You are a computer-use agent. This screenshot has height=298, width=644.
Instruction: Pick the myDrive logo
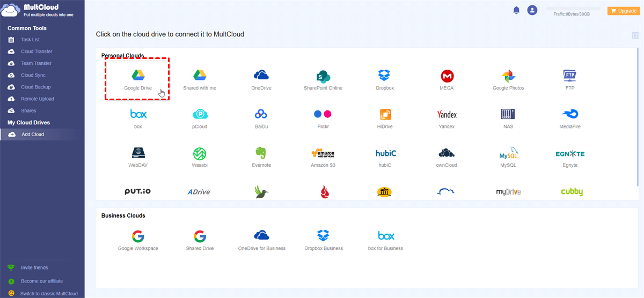click(508, 191)
